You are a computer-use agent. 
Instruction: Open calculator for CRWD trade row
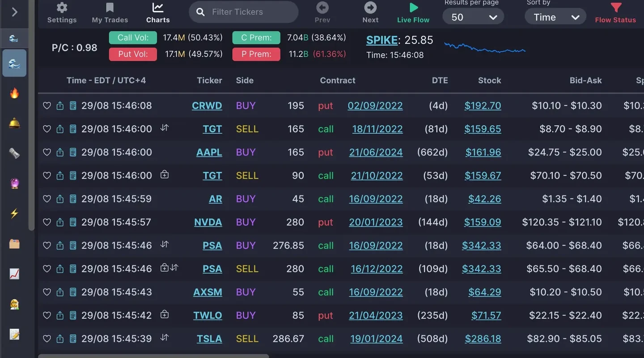(73, 106)
